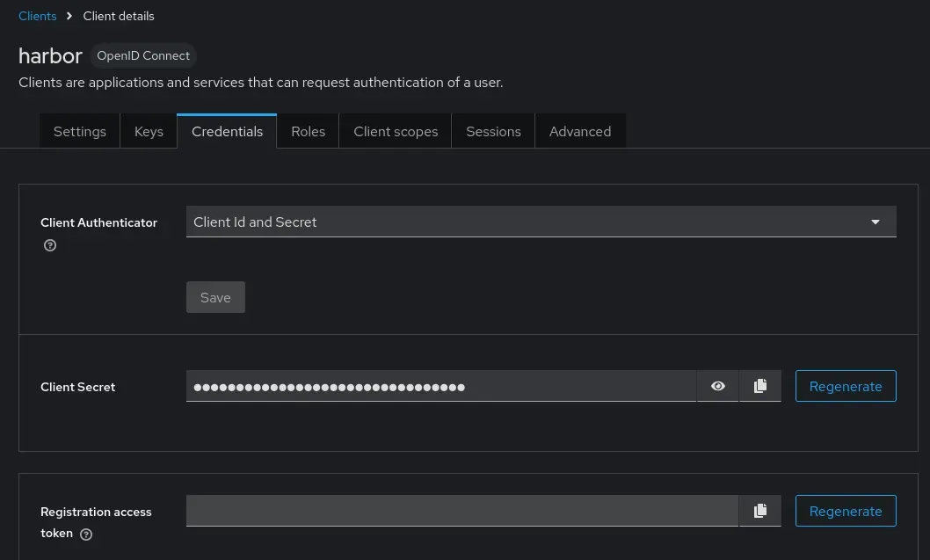Show the client secret with eye icon
The height and width of the screenshot is (560, 930).
point(717,386)
